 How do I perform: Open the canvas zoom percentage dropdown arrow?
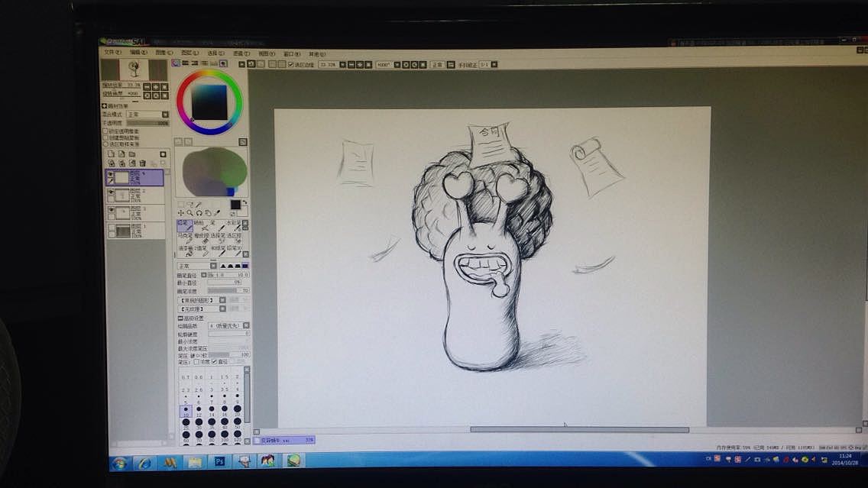(x=342, y=64)
